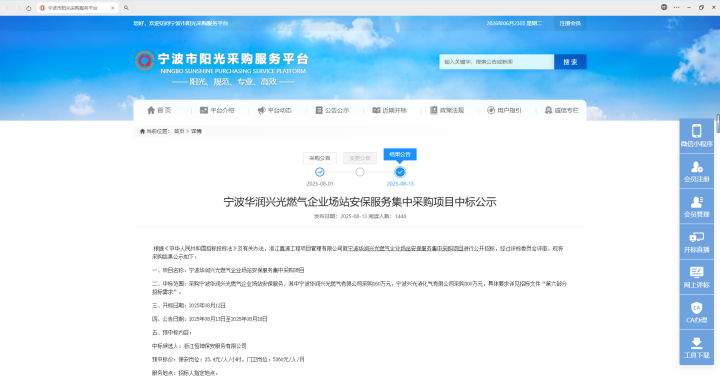Click the empty middle timeline circle

pyautogui.click(x=360, y=172)
